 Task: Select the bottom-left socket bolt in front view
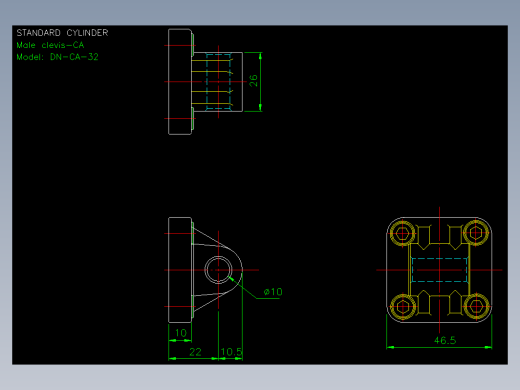(403, 306)
